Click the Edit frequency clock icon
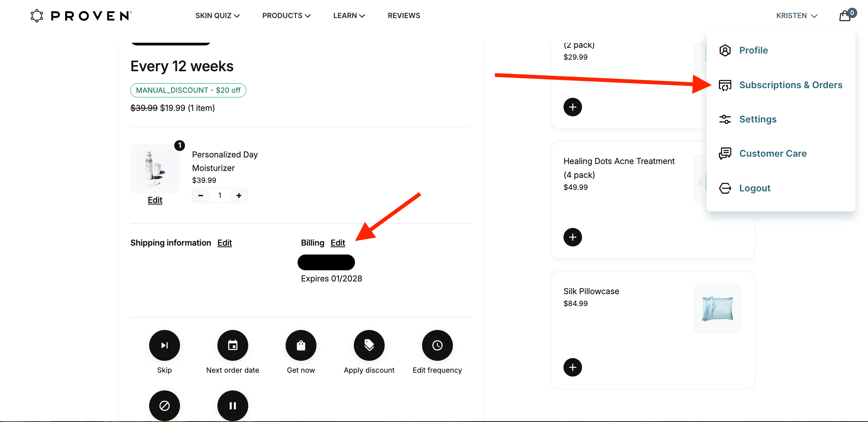This screenshot has width=868, height=422. tap(437, 345)
